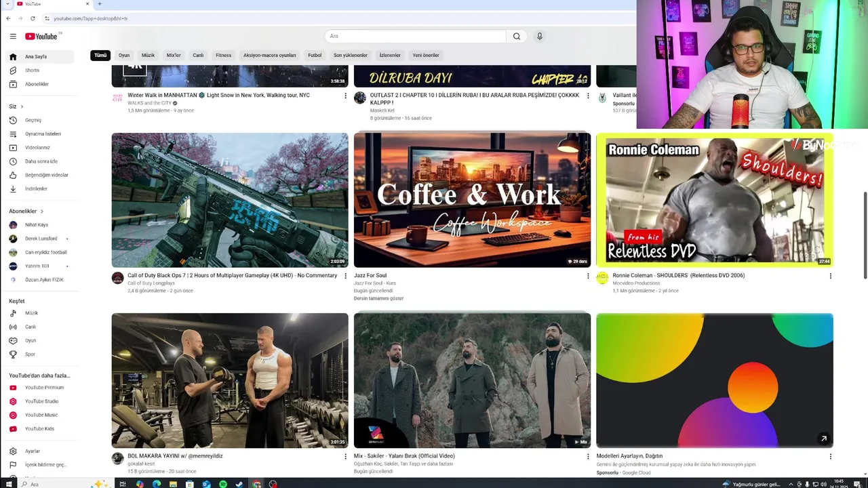
Task: Open Yatırım 101 channel subscription
Action: coord(41,266)
